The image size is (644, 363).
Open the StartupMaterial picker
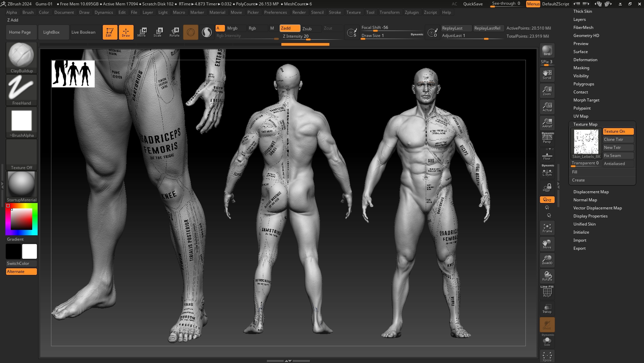point(21,187)
